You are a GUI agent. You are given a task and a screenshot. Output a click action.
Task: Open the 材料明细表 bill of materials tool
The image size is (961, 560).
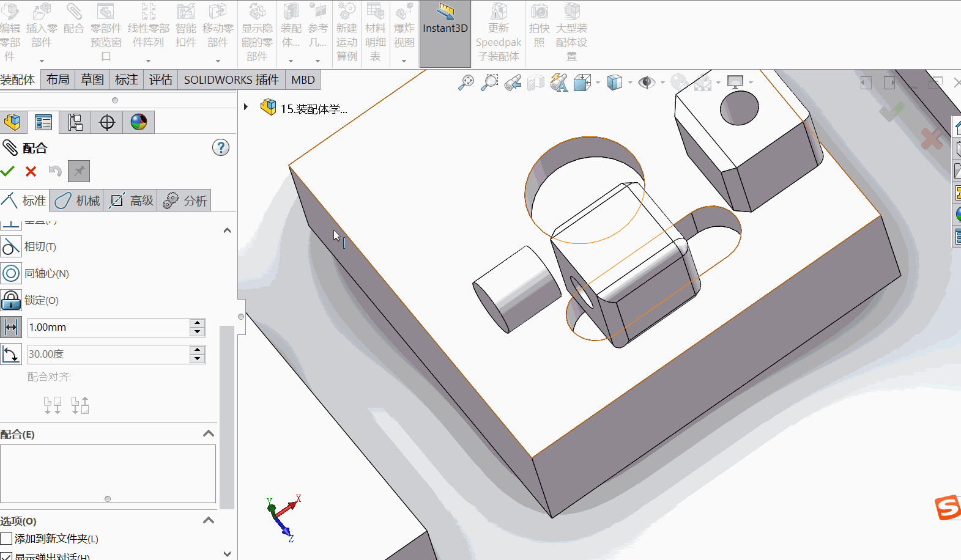(x=375, y=32)
